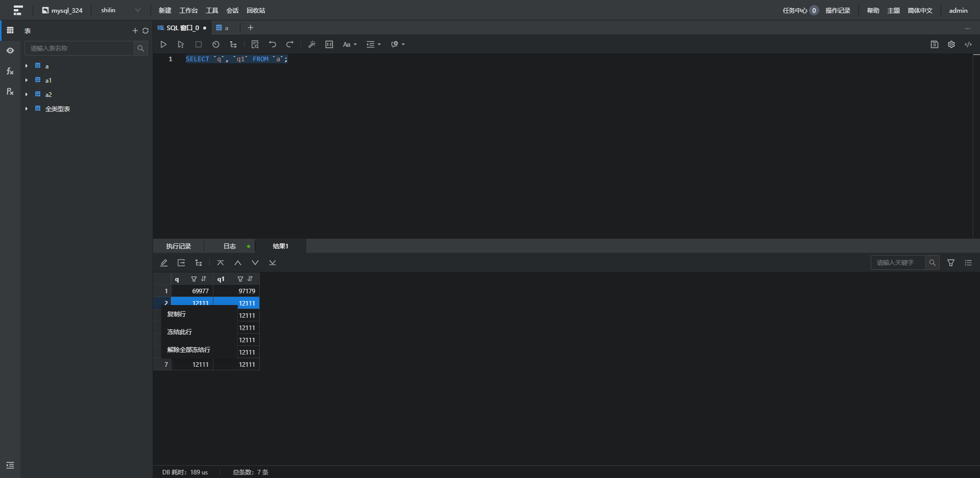Image resolution: width=980 pixels, height=478 pixels.
Task: Click the table name search input field
Action: click(x=79, y=48)
